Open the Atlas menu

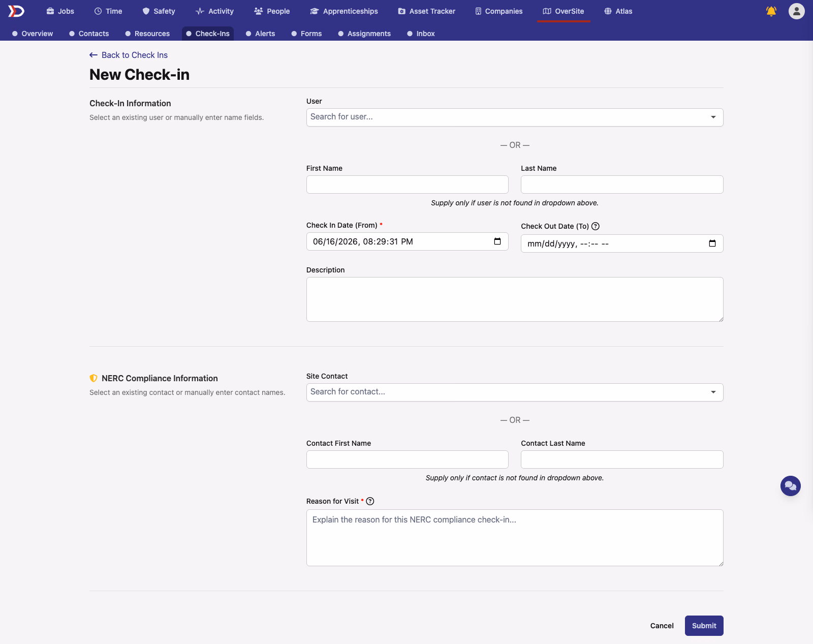[618, 11]
